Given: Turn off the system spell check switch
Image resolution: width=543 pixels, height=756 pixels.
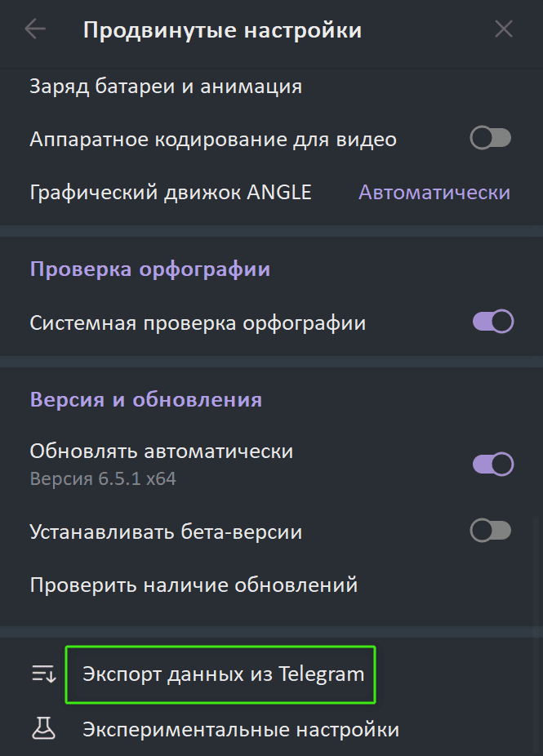Looking at the screenshot, I should (x=492, y=322).
